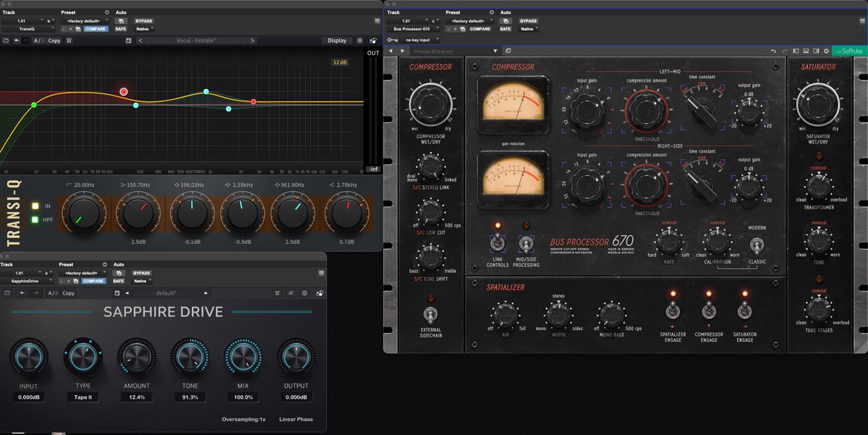Open TransiQ plugin selector dropdown

click(27, 29)
